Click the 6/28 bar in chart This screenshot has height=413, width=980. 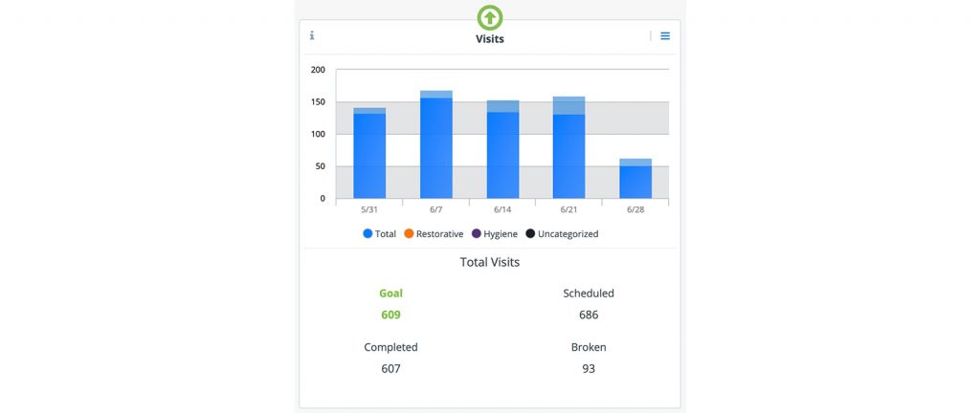coord(635,180)
